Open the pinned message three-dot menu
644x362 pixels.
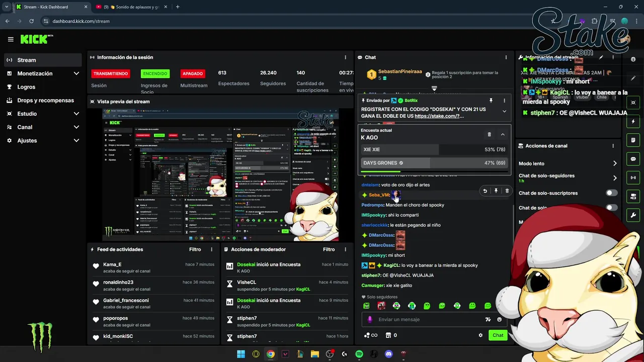point(504,101)
